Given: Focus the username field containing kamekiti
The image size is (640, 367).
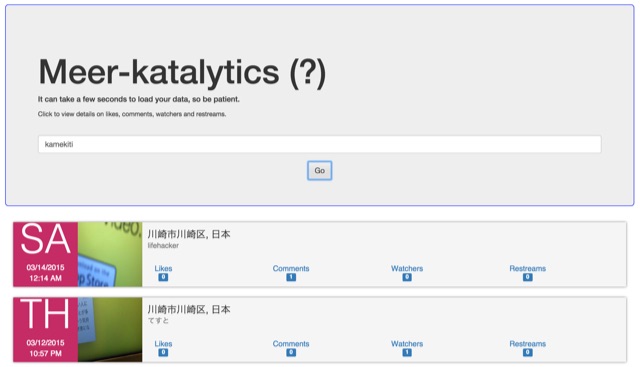Looking at the screenshot, I should point(319,144).
